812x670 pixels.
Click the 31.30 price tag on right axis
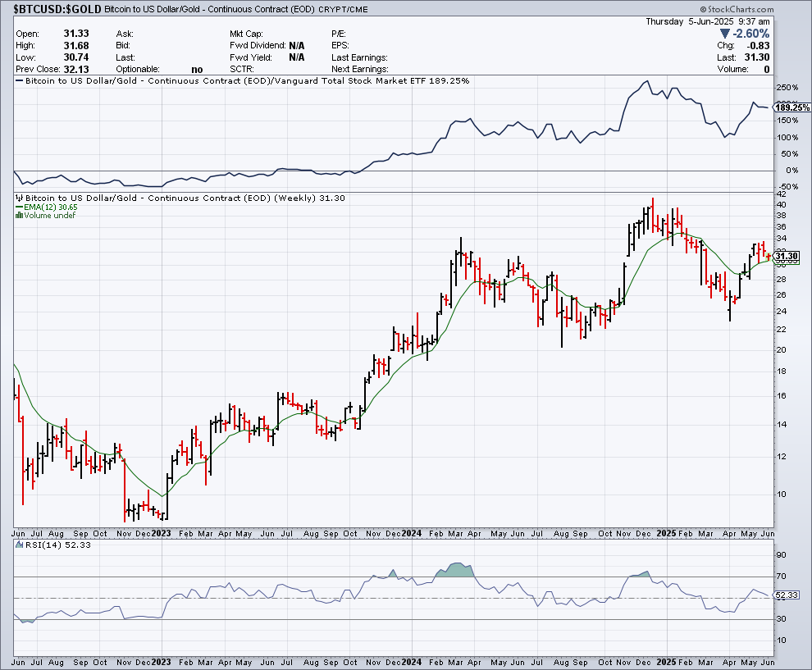click(787, 257)
